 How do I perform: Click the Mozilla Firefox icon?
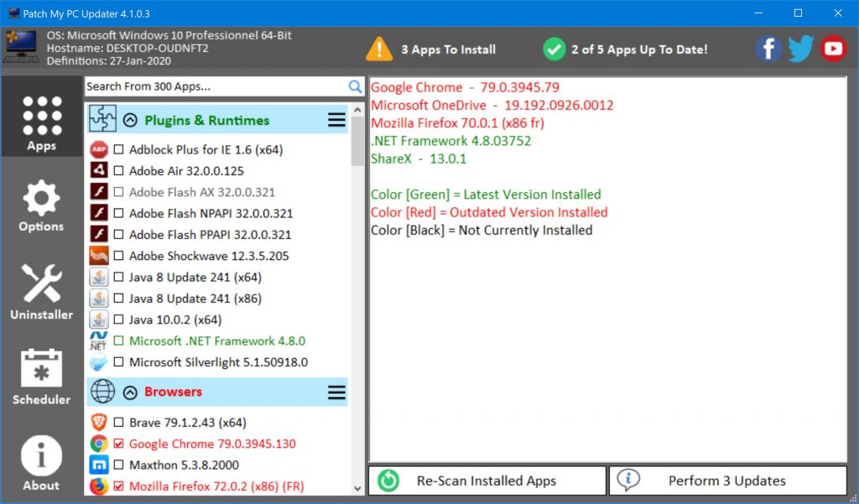click(x=99, y=486)
